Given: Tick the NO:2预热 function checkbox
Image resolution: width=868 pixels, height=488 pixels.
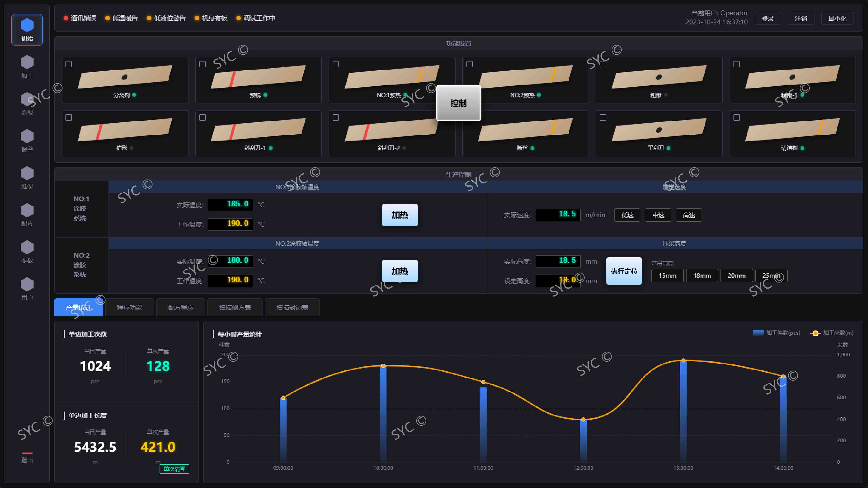Looking at the screenshot, I should (470, 64).
